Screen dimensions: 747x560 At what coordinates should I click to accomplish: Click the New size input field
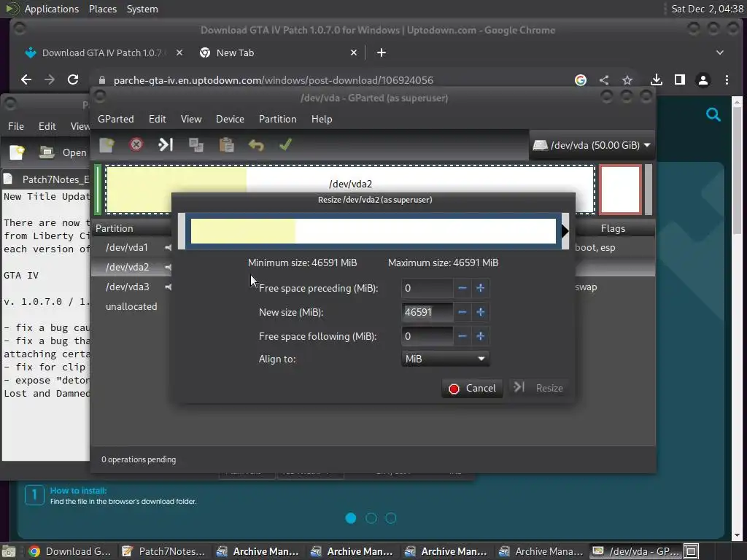(427, 312)
